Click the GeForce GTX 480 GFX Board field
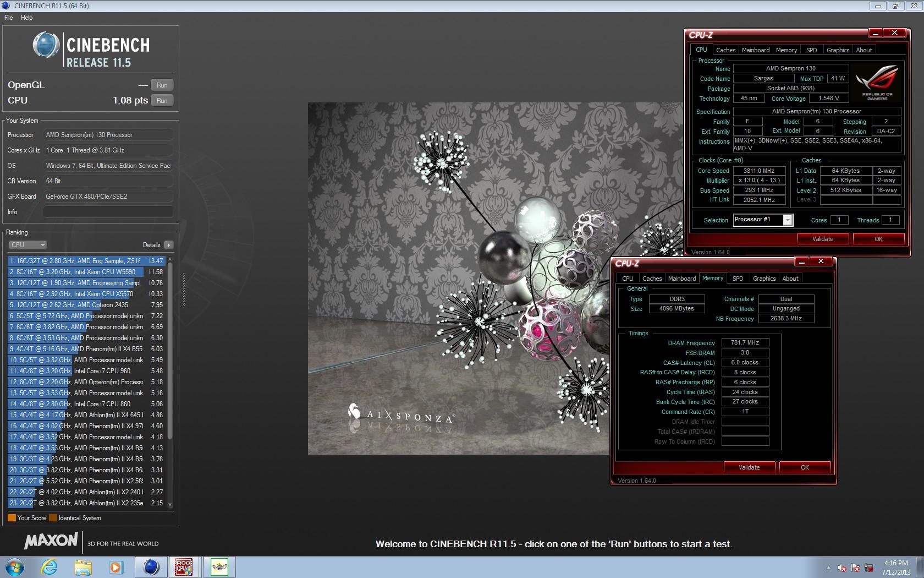Image resolution: width=924 pixels, height=578 pixels. [108, 197]
